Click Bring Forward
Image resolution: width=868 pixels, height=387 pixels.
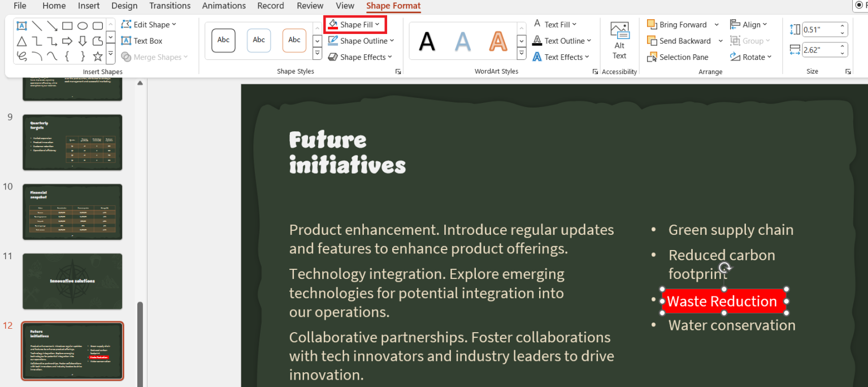pos(683,24)
